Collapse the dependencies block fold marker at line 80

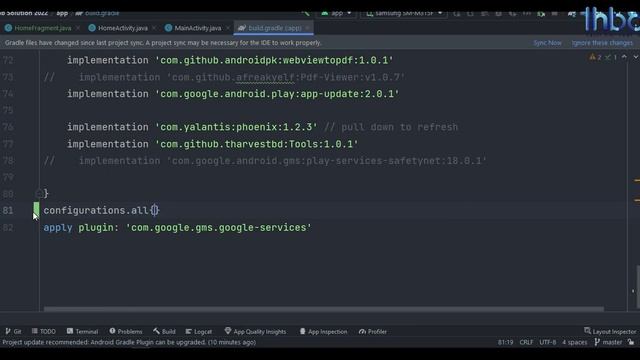coord(39,193)
